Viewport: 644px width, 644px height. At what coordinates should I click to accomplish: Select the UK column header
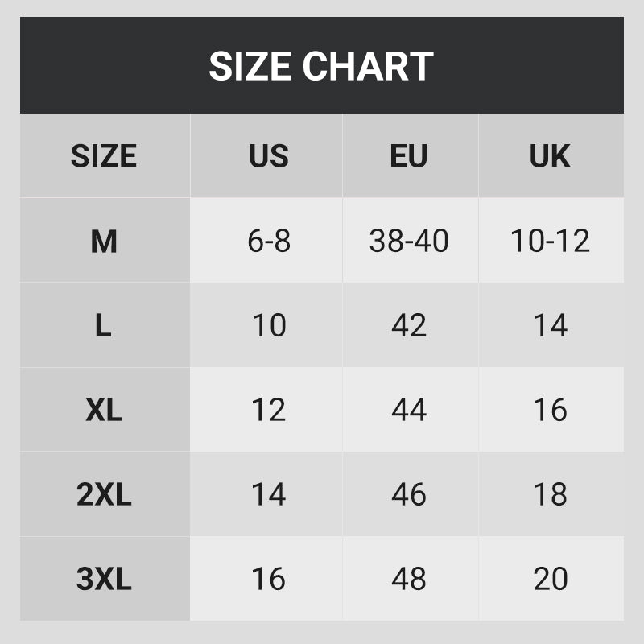coord(550,156)
